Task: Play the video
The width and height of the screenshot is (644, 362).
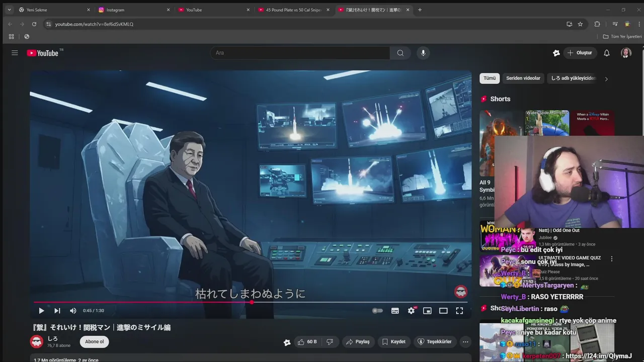Action: click(x=41, y=311)
